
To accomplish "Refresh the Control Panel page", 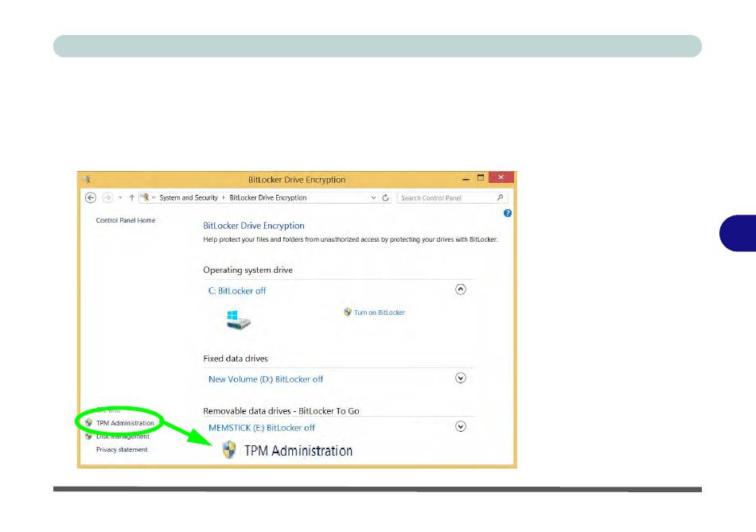I will coord(385,197).
